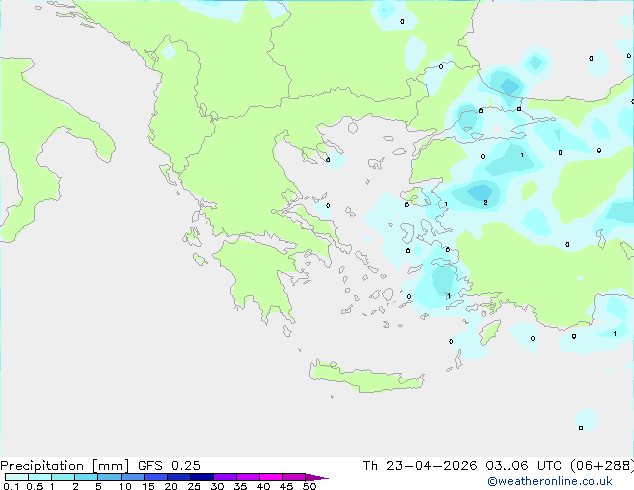Select the 'GFS 0.25' model label
Image resolution: width=634 pixels, height=490 pixels.
[169, 466]
